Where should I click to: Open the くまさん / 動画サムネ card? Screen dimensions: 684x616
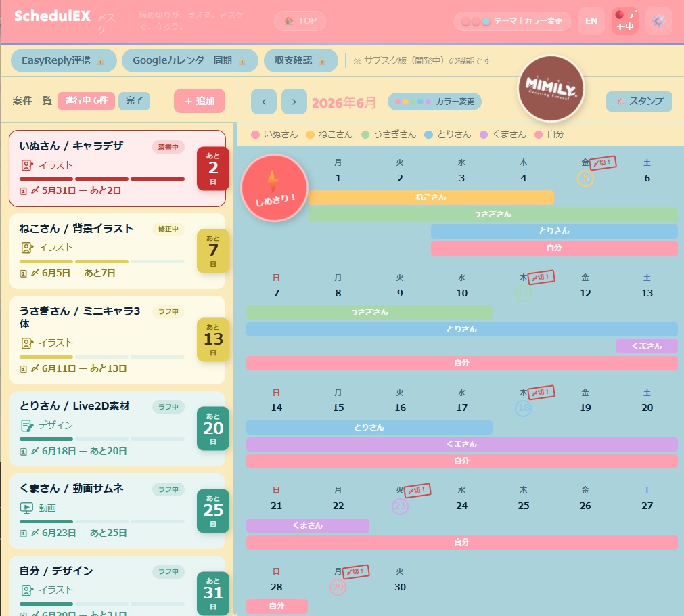117,511
